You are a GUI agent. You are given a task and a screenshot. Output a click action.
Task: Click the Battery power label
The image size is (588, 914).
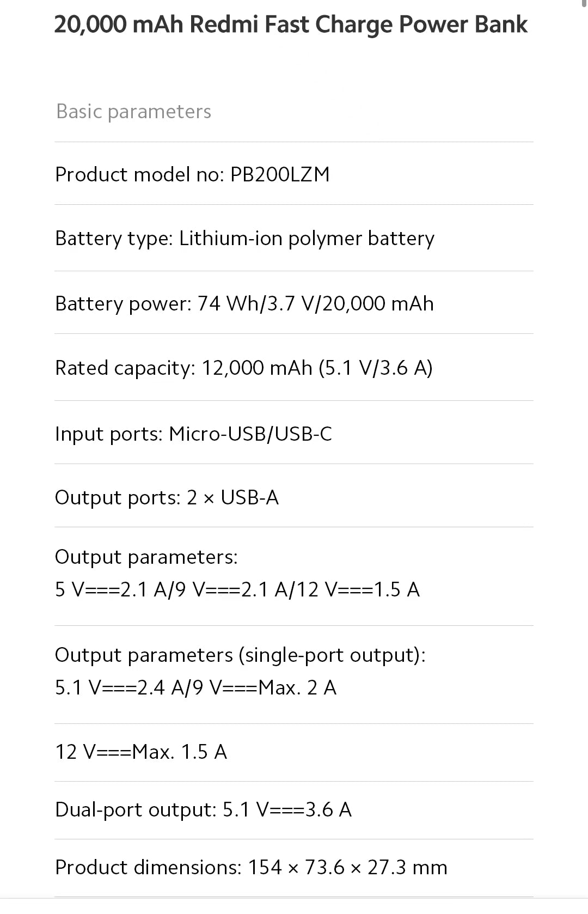[x=123, y=303]
